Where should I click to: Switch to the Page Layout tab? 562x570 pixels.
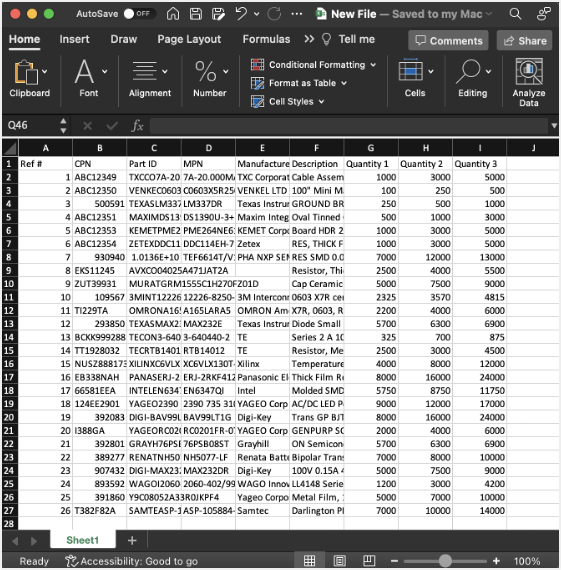189,39
